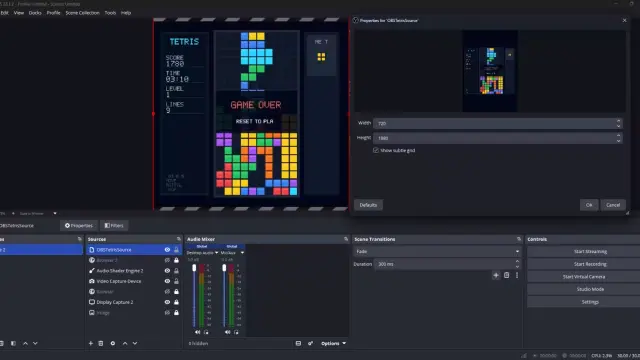The width and height of the screenshot is (640, 360).
Task: Open the Docks menu
Action: pyautogui.click(x=35, y=13)
